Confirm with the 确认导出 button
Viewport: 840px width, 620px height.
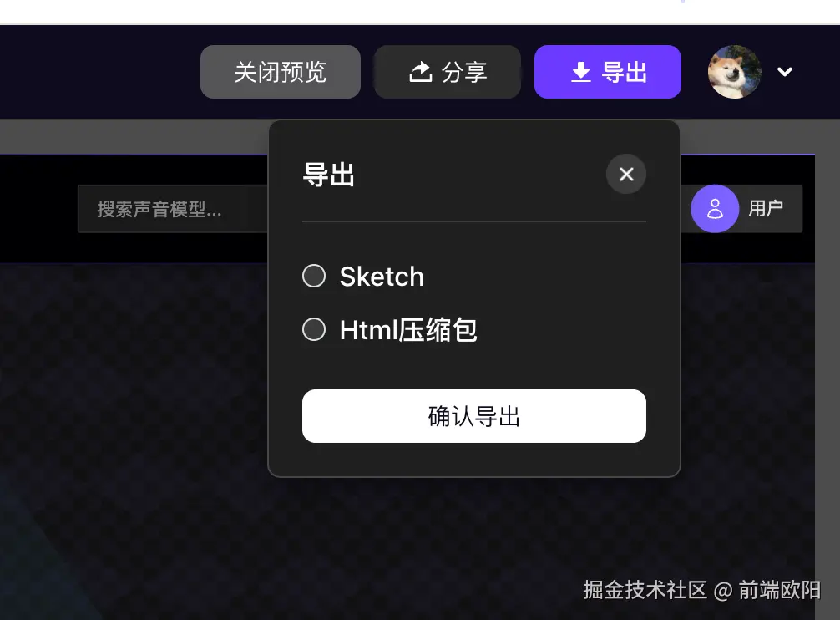(x=474, y=416)
